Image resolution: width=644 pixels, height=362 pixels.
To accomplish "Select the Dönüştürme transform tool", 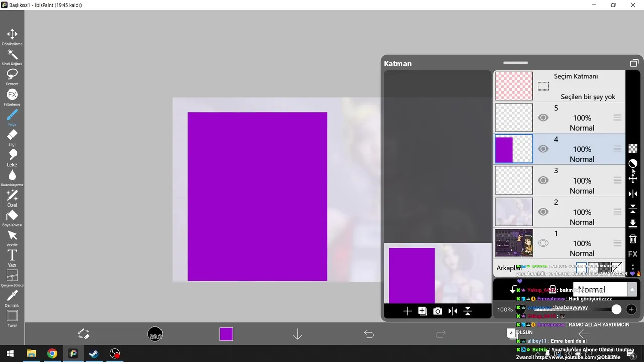I will pyautogui.click(x=12, y=37).
